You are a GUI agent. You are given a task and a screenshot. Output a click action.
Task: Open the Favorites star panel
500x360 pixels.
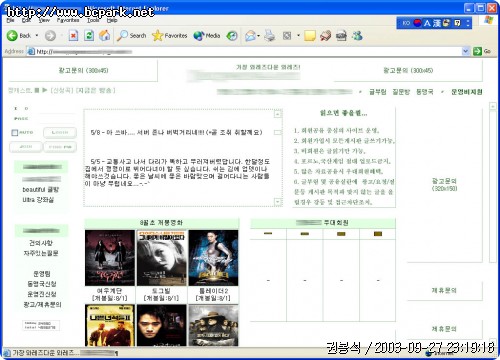coord(169,35)
